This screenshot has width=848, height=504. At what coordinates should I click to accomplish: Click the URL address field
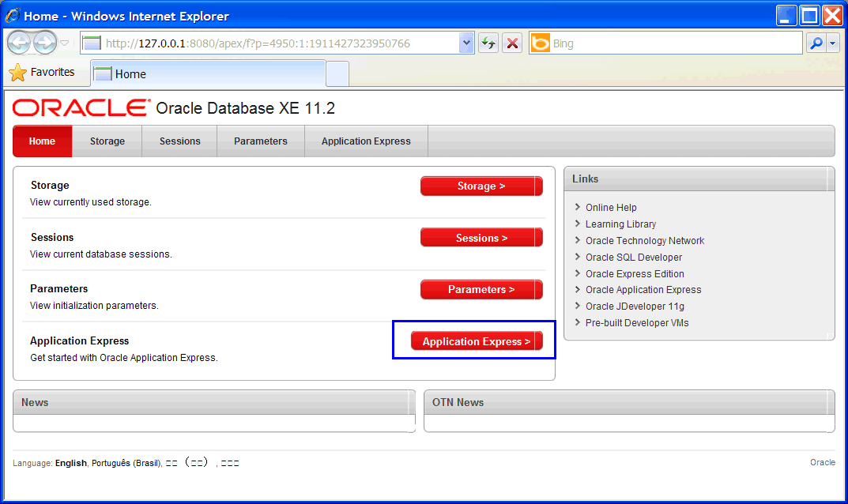coord(277,43)
